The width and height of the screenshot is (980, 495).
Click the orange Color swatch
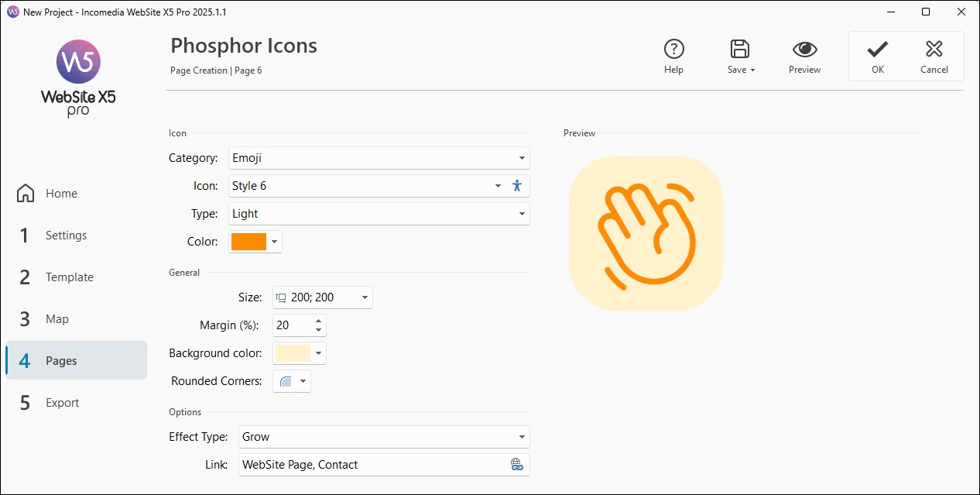point(248,242)
